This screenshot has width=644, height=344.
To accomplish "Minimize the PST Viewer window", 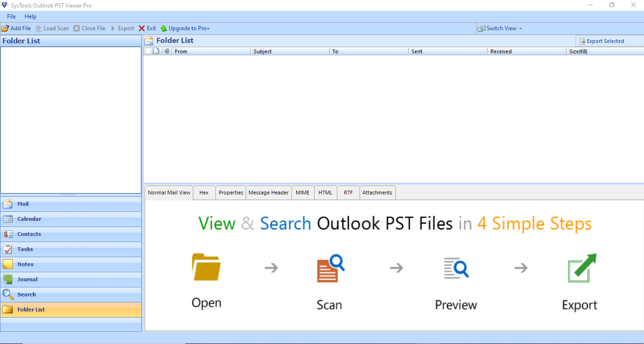I will coord(590,5).
